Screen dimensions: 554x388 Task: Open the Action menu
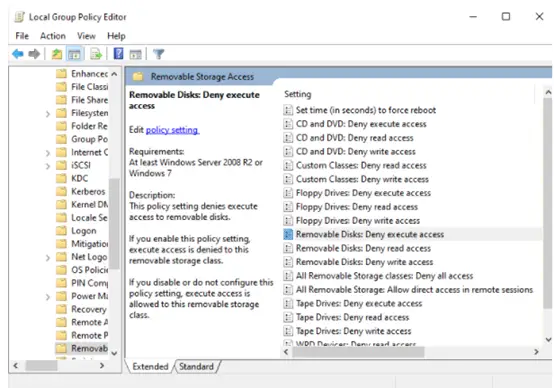pos(53,36)
